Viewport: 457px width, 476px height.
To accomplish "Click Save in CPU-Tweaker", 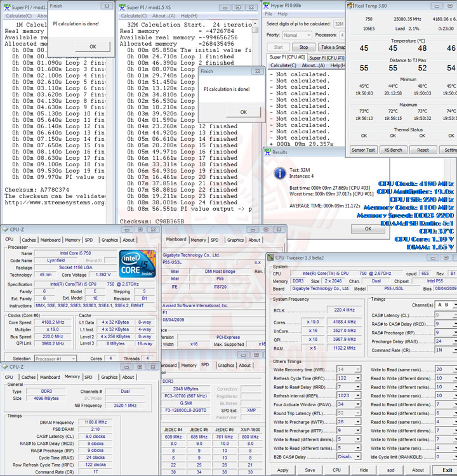I will tap(310, 470).
